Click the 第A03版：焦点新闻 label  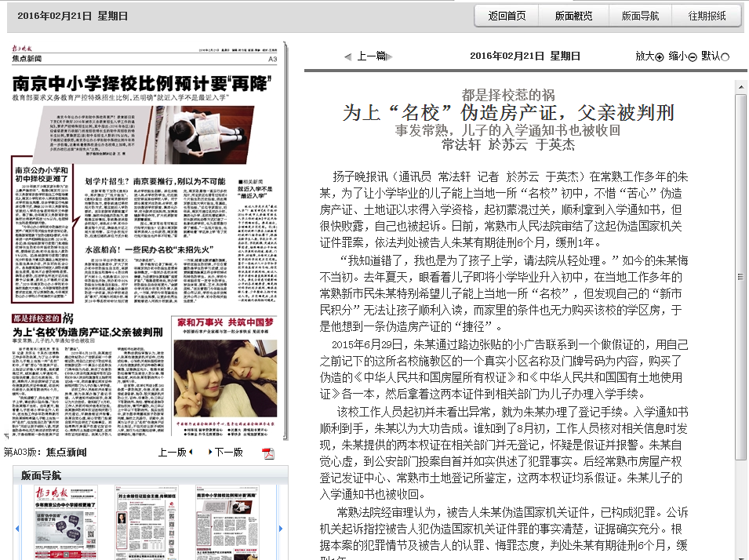[45, 452]
